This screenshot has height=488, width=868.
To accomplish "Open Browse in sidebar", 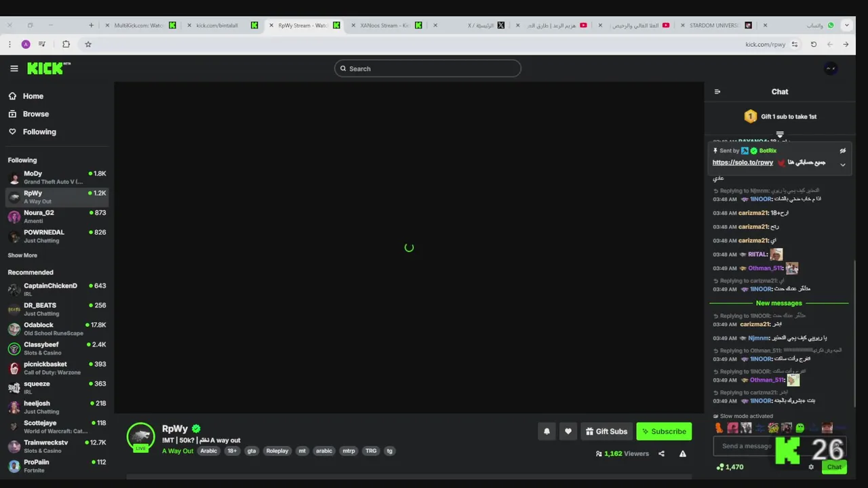I will (x=28, y=114).
